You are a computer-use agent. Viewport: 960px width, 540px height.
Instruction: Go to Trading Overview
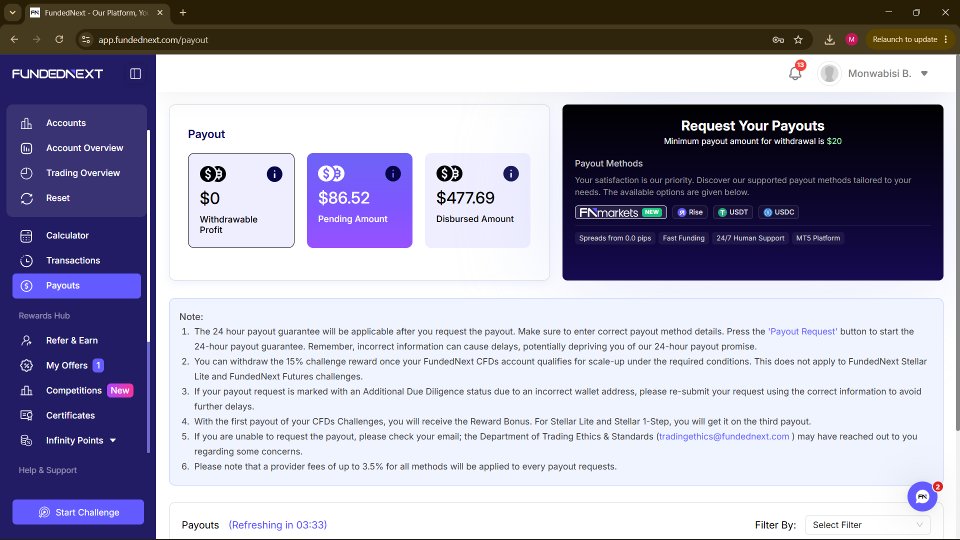77,173
